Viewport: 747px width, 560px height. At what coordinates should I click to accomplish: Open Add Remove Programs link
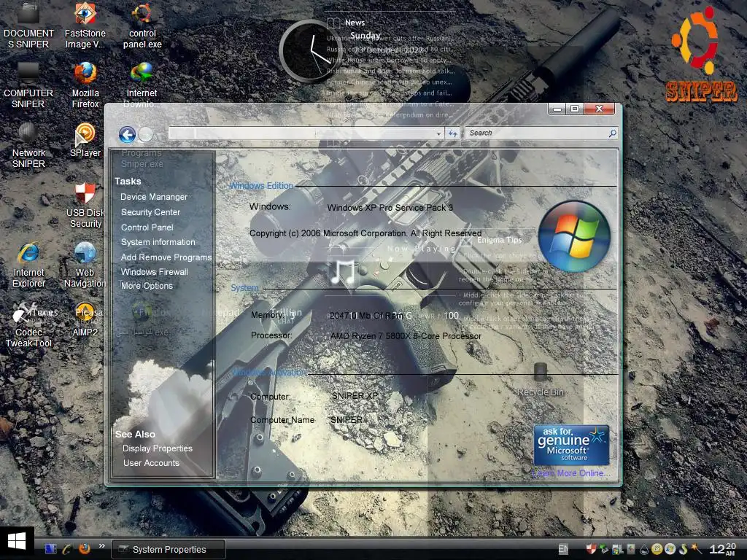coord(166,257)
